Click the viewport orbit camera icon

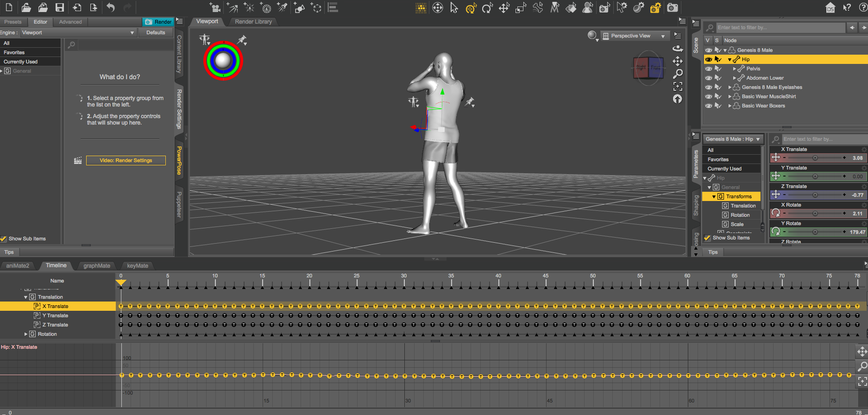point(678,48)
